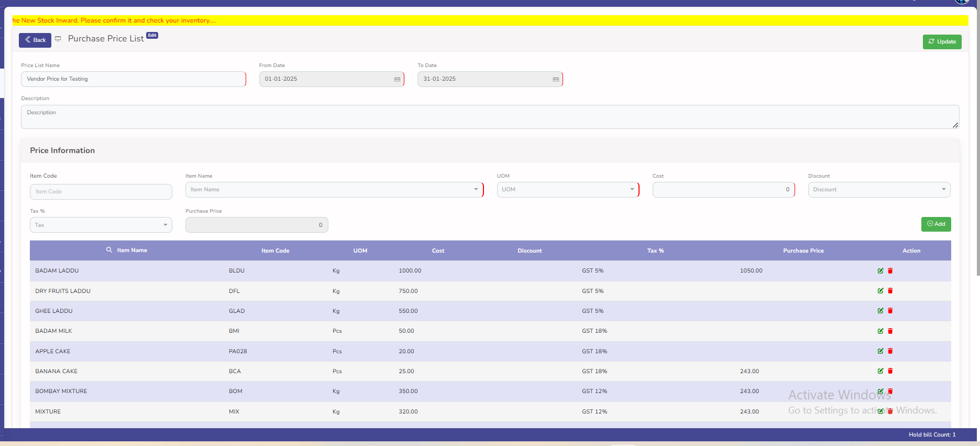Click the search icon beside Item Name header
The height and width of the screenshot is (446, 980).
click(x=109, y=250)
